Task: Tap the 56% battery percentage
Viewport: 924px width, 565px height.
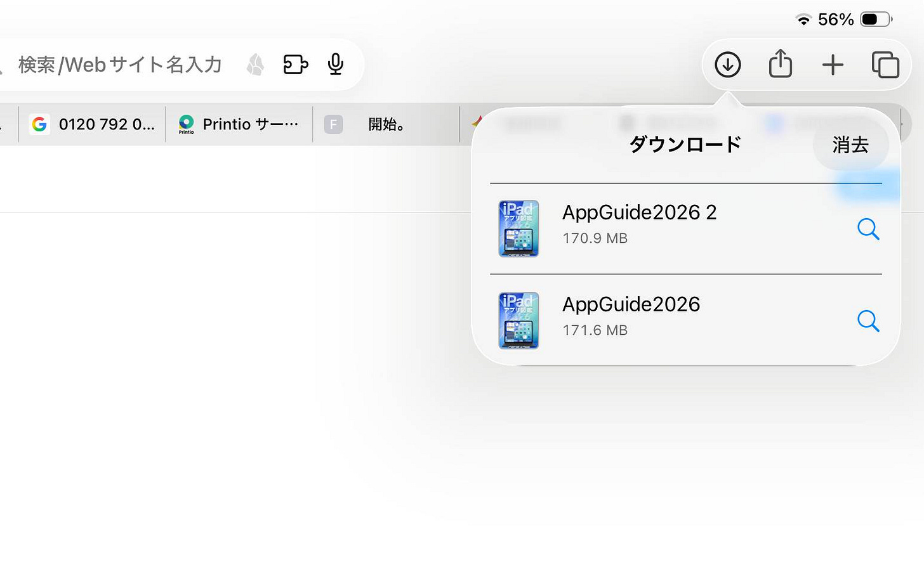Action: (x=836, y=20)
